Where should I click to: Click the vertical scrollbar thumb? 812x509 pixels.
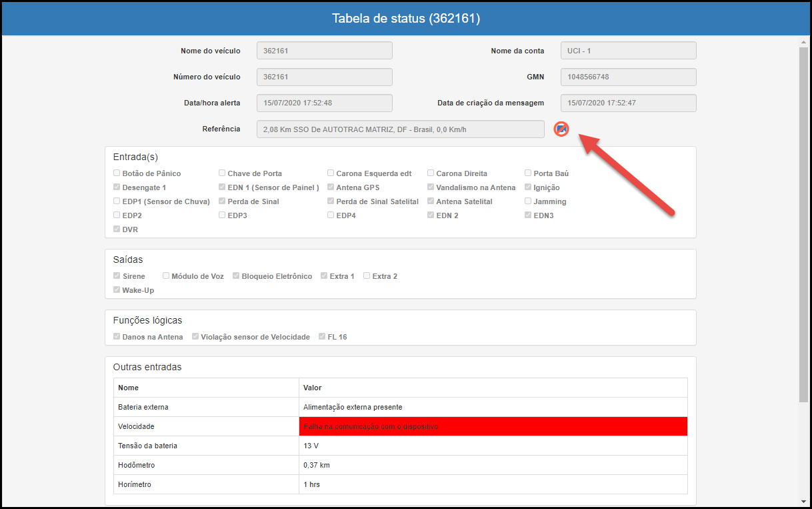[x=803, y=225]
